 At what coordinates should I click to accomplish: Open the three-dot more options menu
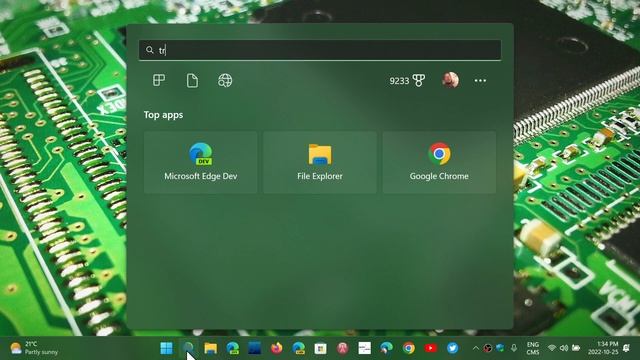tap(480, 81)
